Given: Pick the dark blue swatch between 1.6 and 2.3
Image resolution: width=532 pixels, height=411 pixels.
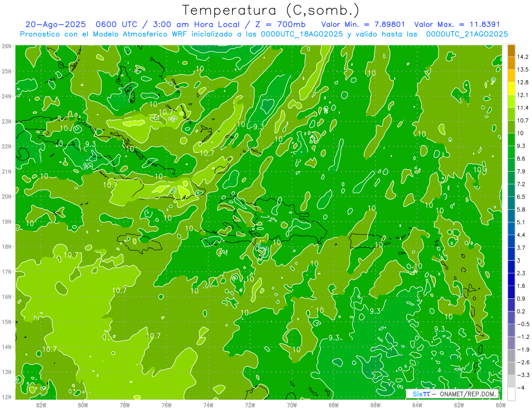Looking at the screenshot, I should pyautogui.click(x=512, y=280).
